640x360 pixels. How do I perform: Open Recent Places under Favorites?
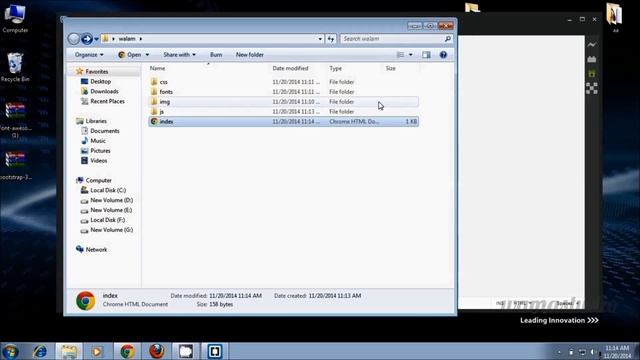click(x=107, y=101)
